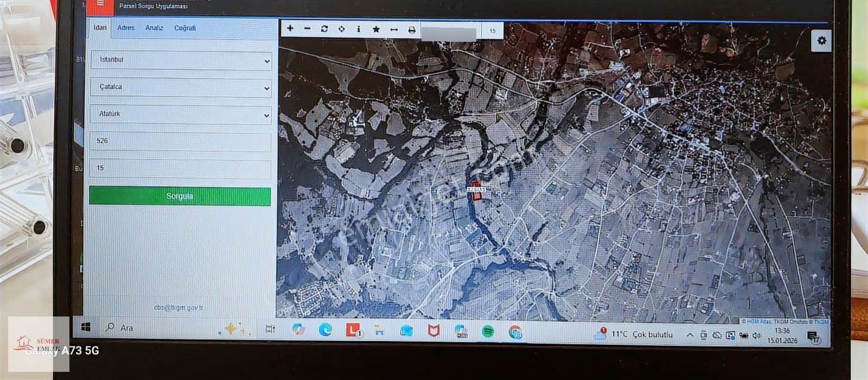Select the measure distance arrow icon
868x380 pixels.
394,30
